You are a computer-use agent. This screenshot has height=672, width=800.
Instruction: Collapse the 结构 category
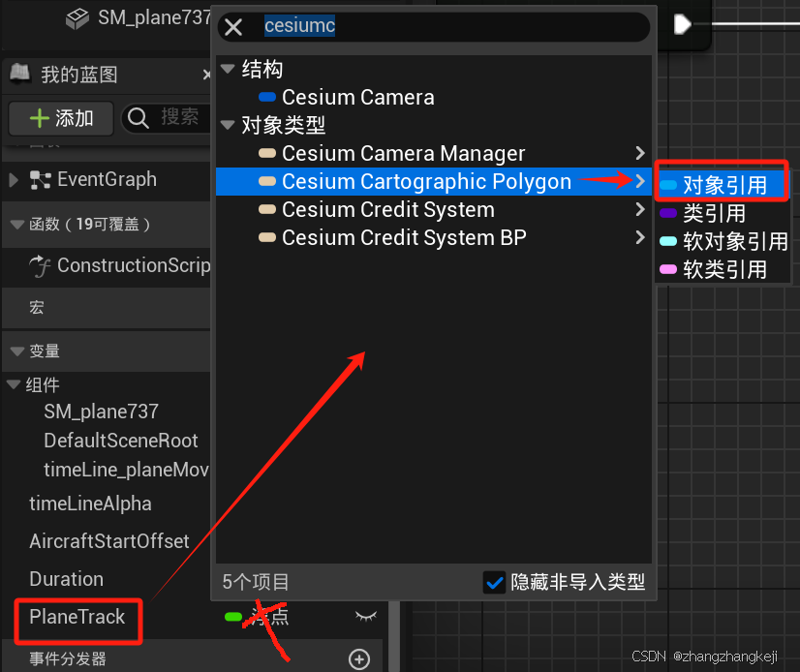227,69
